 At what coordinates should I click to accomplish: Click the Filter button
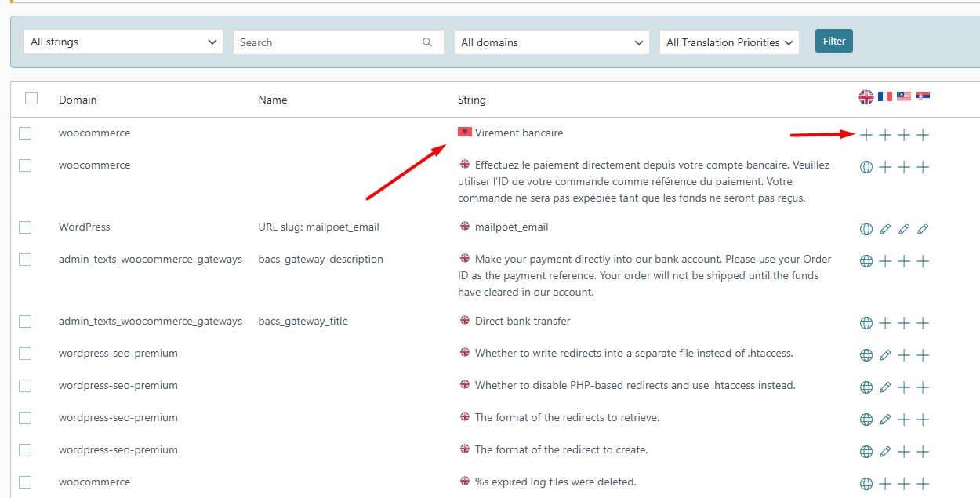pyautogui.click(x=833, y=40)
